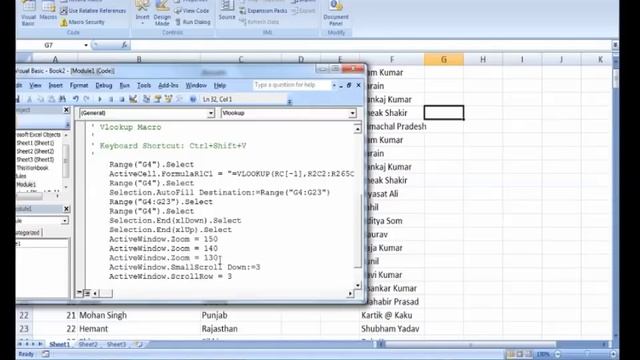Click Expansion Packs in XML group
The height and width of the screenshot is (360, 640).
coord(263,11)
